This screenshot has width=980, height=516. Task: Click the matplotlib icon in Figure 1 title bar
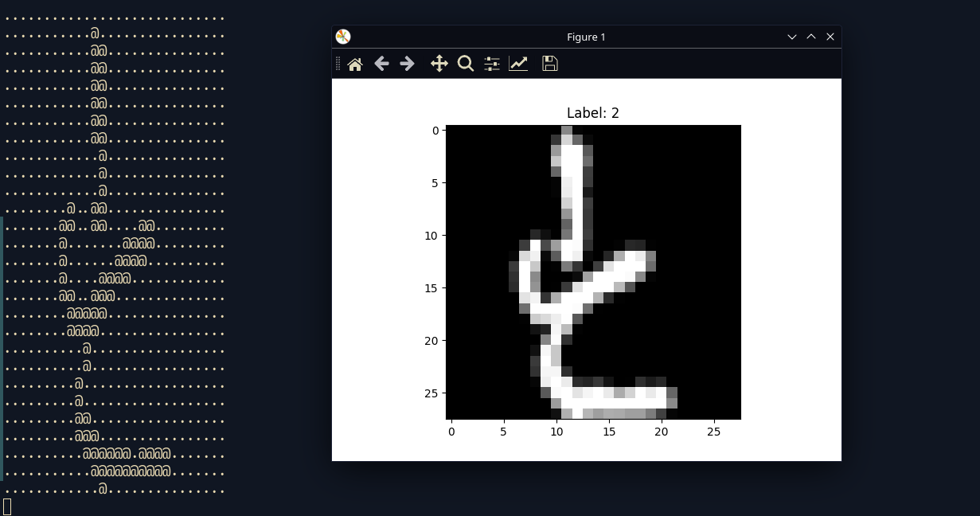click(343, 37)
